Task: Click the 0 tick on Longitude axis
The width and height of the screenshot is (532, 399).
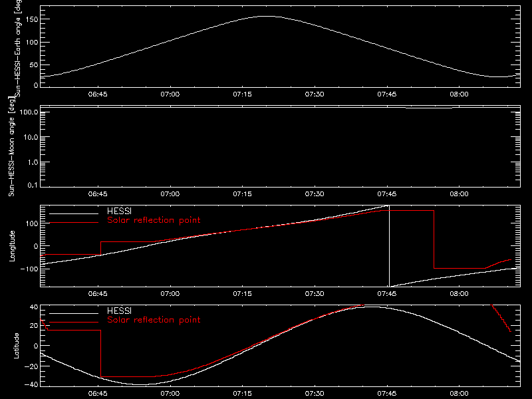Action: (36, 246)
